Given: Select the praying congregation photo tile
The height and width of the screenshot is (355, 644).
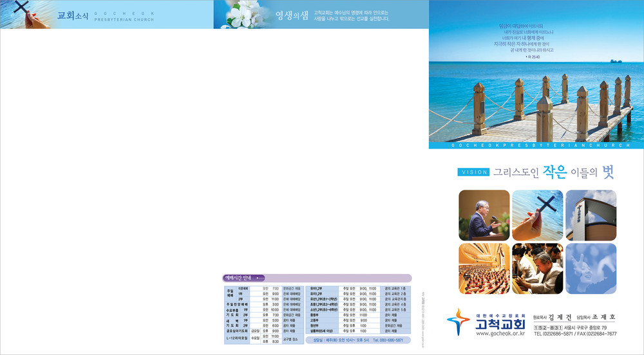Looking at the screenshot, I should (x=537, y=268).
